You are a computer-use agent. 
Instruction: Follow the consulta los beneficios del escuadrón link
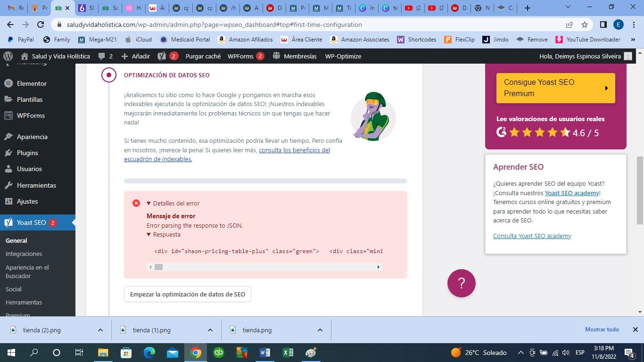(226, 155)
